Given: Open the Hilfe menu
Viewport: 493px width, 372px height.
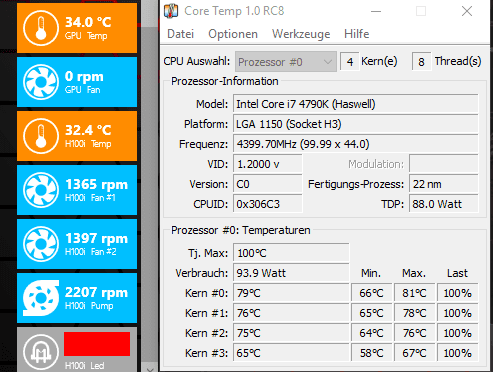Looking at the screenshot, I should [356, 34].
